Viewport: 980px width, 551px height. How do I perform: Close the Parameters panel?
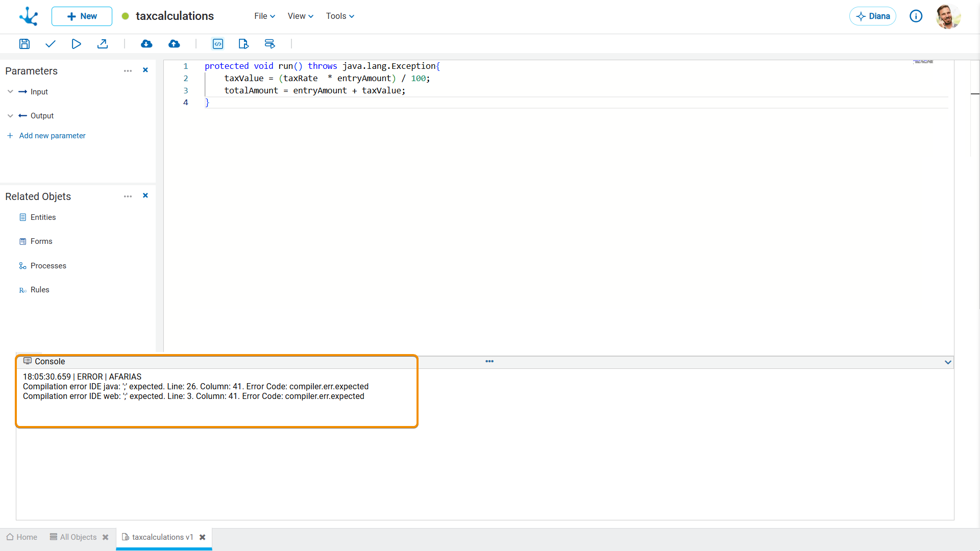click(x=145, y=70)
